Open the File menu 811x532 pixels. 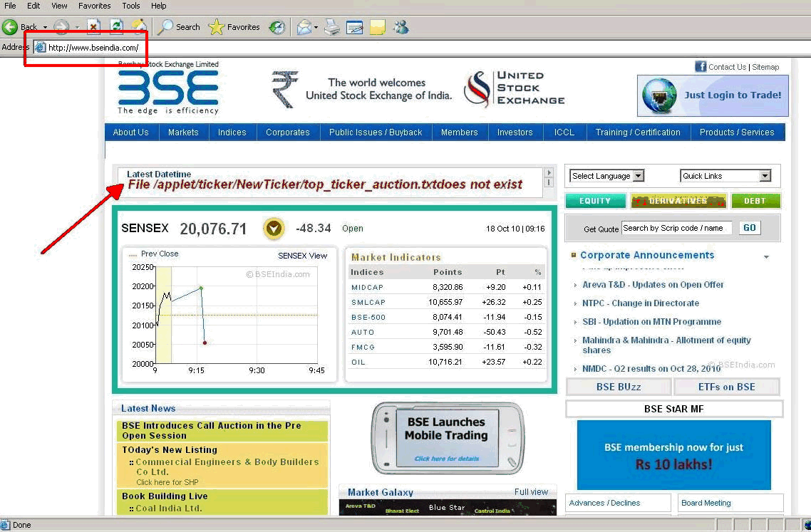coord(10,6)
